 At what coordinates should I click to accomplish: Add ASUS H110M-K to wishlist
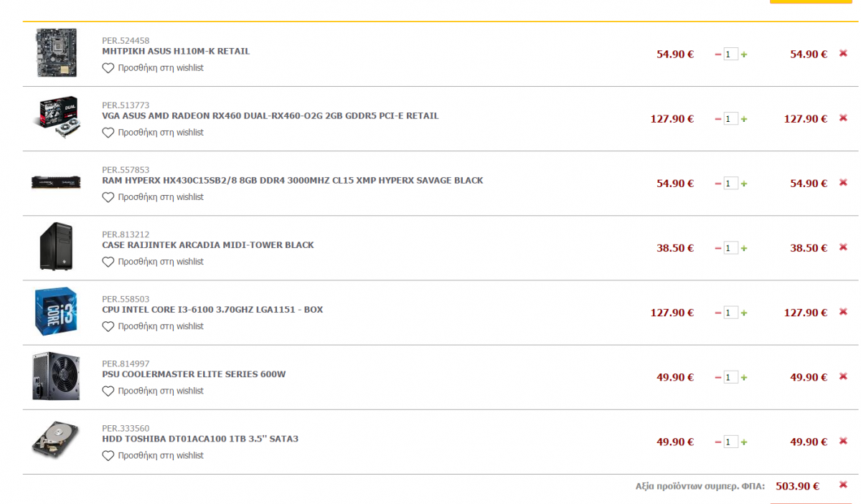point(153,68)
